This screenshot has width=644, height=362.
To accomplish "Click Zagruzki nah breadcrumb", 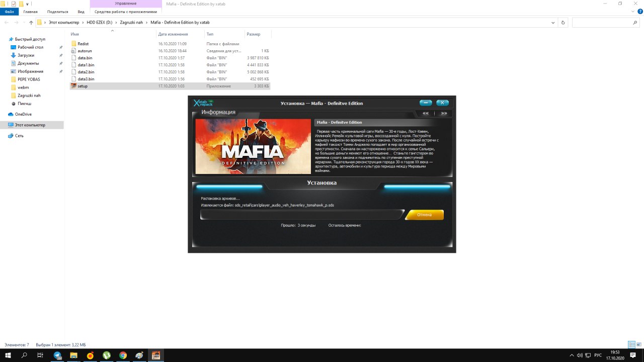I will [132, 23].
